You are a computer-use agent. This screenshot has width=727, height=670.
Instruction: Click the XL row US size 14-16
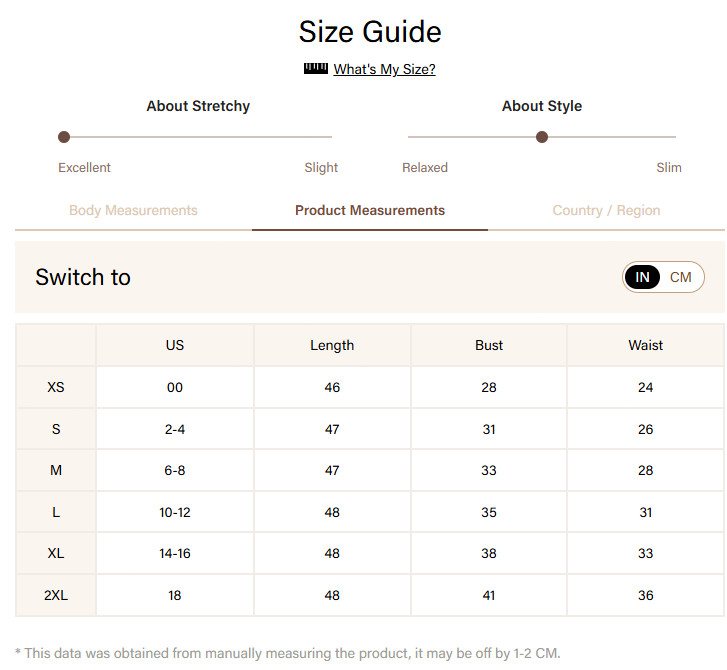(x=175, y=553)
